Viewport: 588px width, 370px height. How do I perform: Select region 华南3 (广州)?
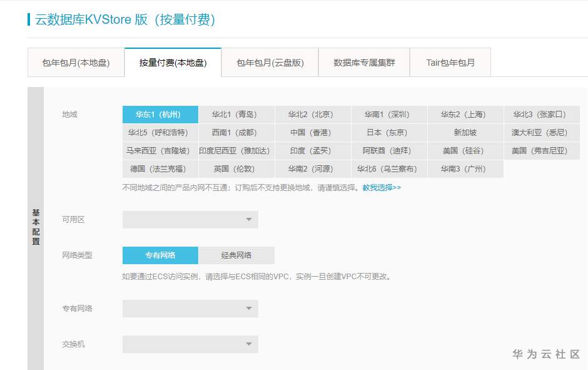pyautogui.click(x=465, y=169)
